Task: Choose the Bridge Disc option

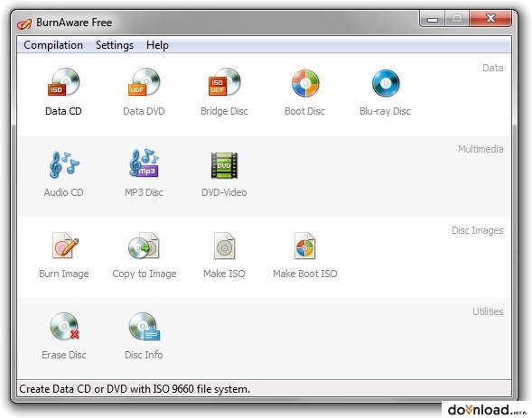Action: tap(224, 82)
